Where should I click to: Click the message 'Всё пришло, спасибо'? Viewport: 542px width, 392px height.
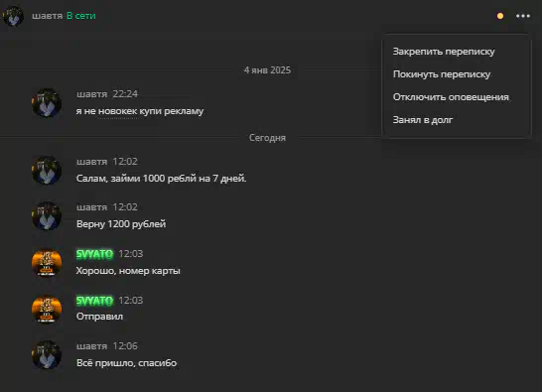126,363
